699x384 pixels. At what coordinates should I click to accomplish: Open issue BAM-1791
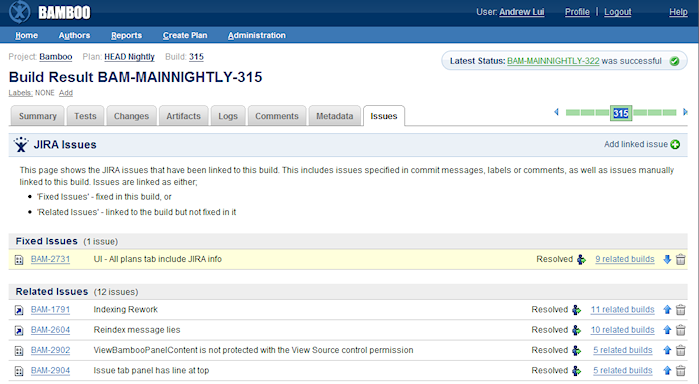(50, 310)
